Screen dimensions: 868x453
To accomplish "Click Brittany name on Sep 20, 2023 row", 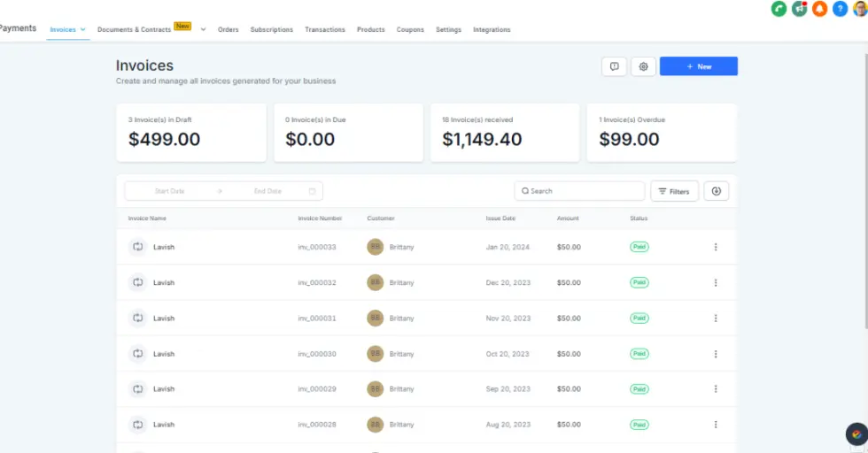I will (x=401, y=388).
